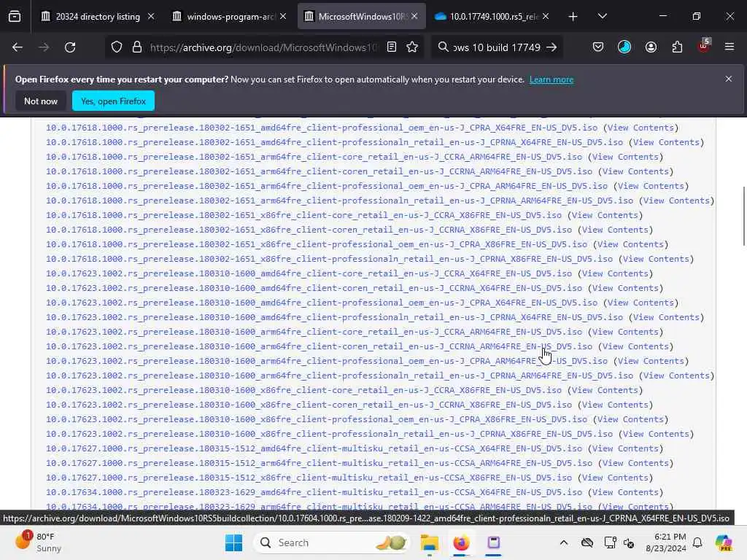Open the blue circular extension icon
This screenshot has width=747, height=560.
pos(624,47)
